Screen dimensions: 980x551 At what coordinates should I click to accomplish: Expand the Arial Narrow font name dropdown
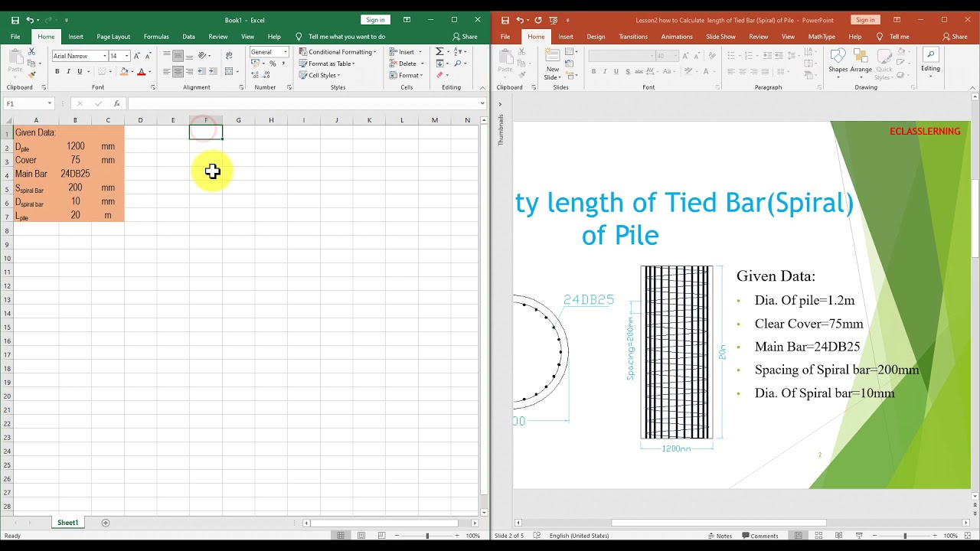pos(104,56)
